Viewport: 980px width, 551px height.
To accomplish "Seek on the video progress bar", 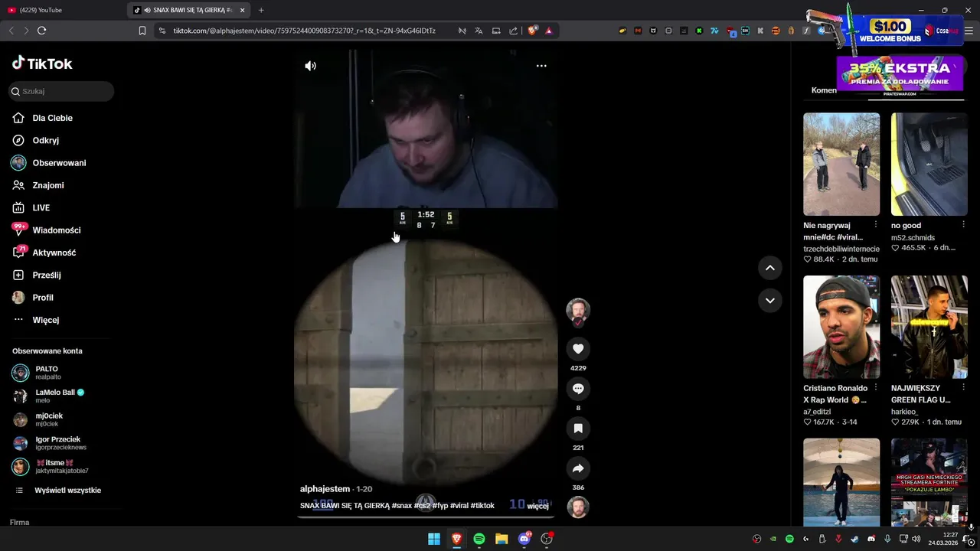I will pyautogui.click(x=426, y=517).
